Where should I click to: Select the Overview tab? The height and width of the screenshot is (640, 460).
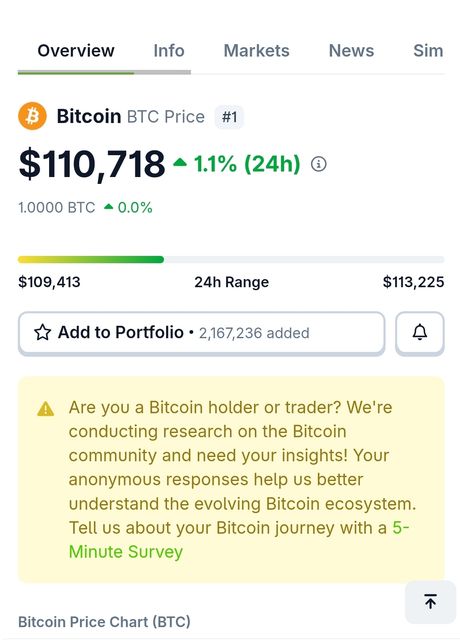(x=76, y=51)
